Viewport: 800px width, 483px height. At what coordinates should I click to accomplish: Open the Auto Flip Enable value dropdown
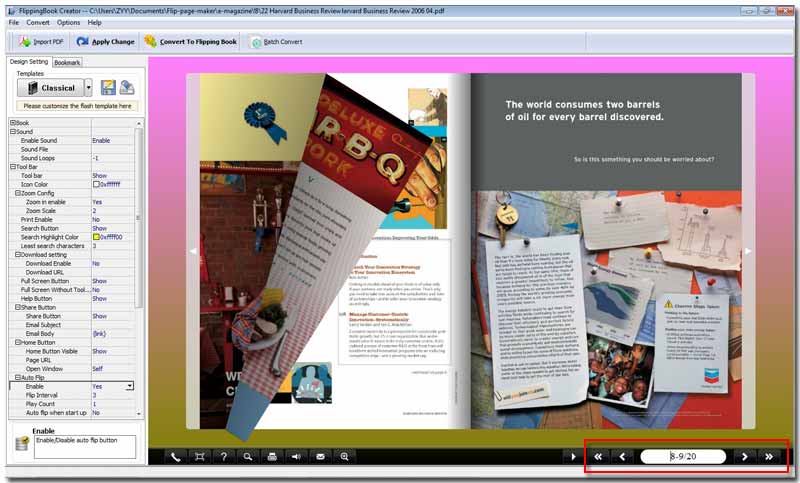[x=130, y=386]
